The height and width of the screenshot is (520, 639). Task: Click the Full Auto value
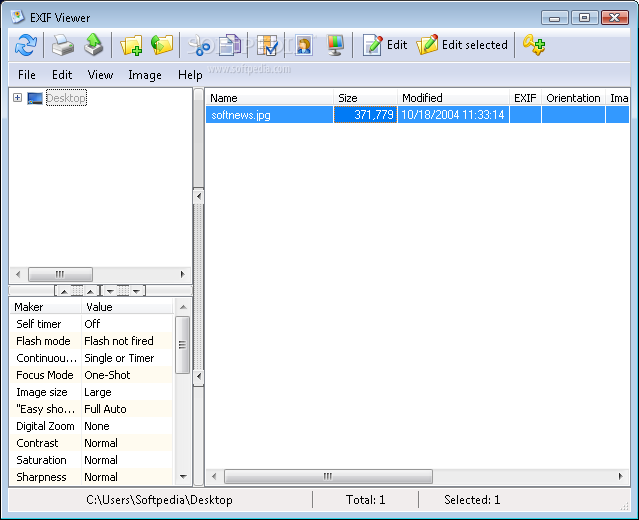click(105, 409)
